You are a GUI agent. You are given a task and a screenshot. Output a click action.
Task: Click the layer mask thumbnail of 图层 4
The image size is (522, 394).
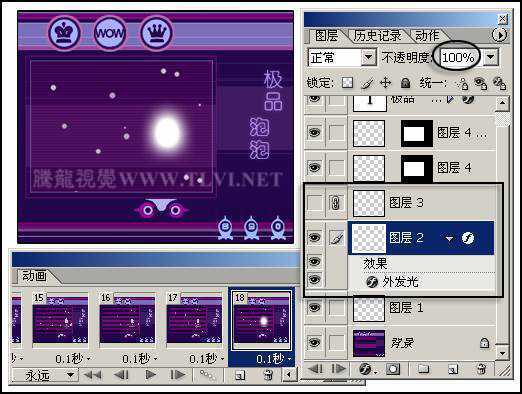point(417,168)
